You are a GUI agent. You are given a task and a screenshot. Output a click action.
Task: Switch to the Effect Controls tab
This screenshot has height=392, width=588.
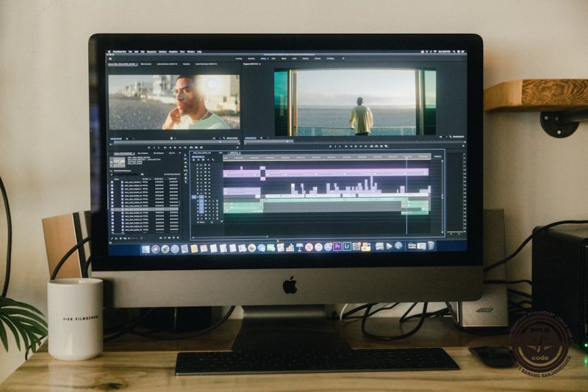tap(146, 64)
